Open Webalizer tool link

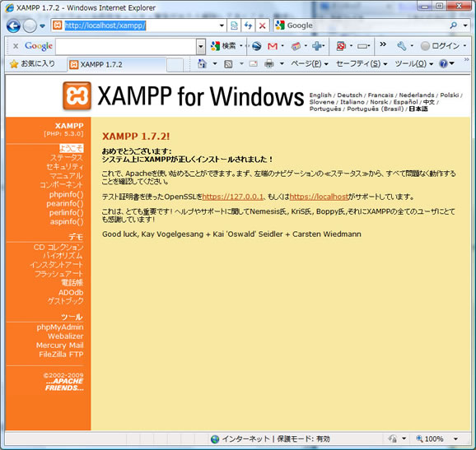(65, 336)
